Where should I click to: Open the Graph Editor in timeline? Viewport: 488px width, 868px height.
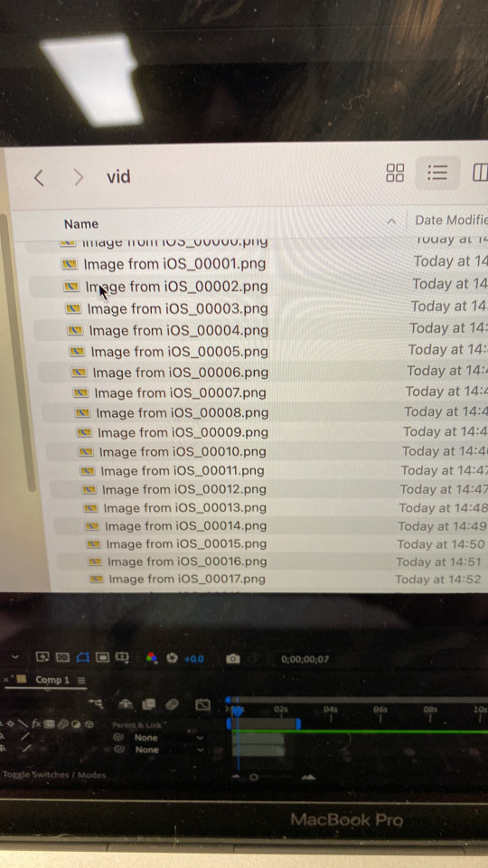point(203,704)
